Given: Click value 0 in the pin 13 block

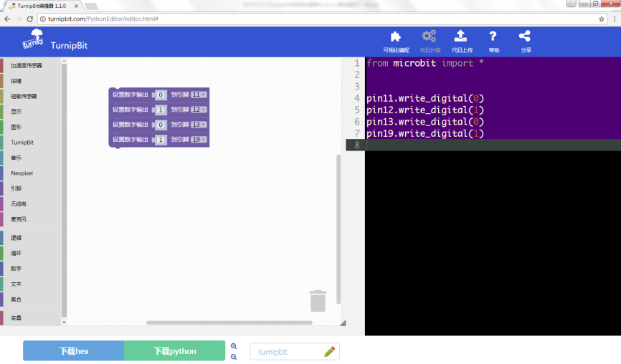Looking at the screenshot, I should pyautogui.click(x=161, y=125).
